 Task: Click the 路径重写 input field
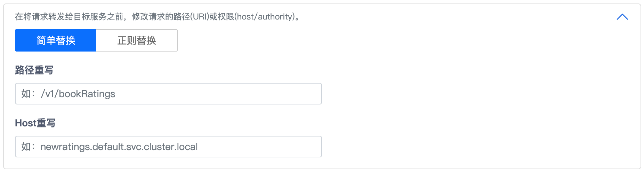168,94
